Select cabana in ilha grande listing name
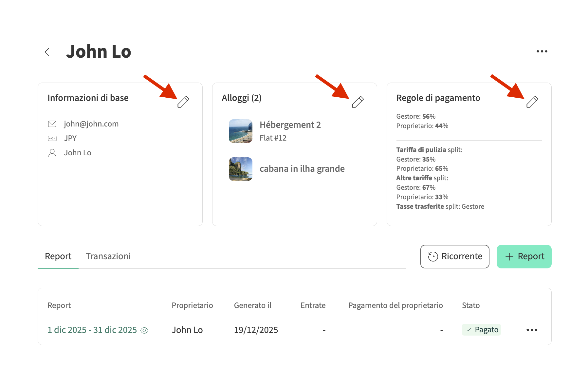The image size is (588, 369). click(x=302, y=169)
